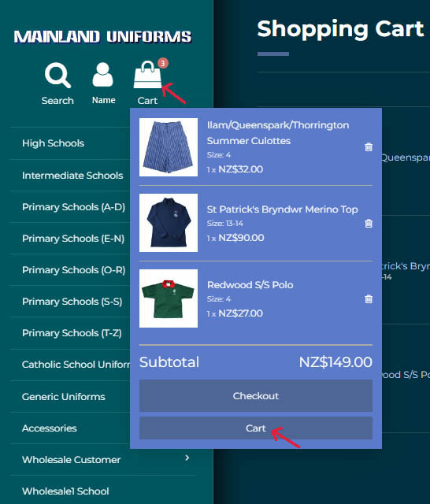
Task: View the blue striped culottes thumbnail
Action: click(x=169, y=147)
